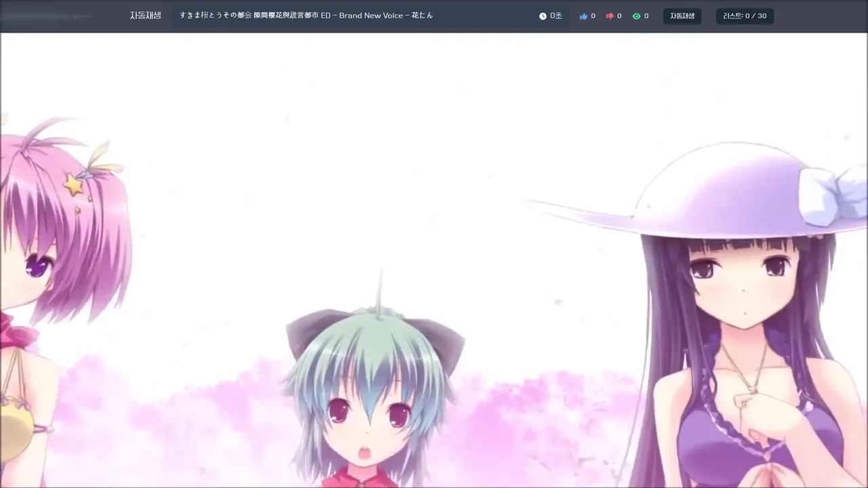This screenshot has height=488, width=868.
Task: Click the 0초 elapsed time text
Action: (x=556, y=16)
